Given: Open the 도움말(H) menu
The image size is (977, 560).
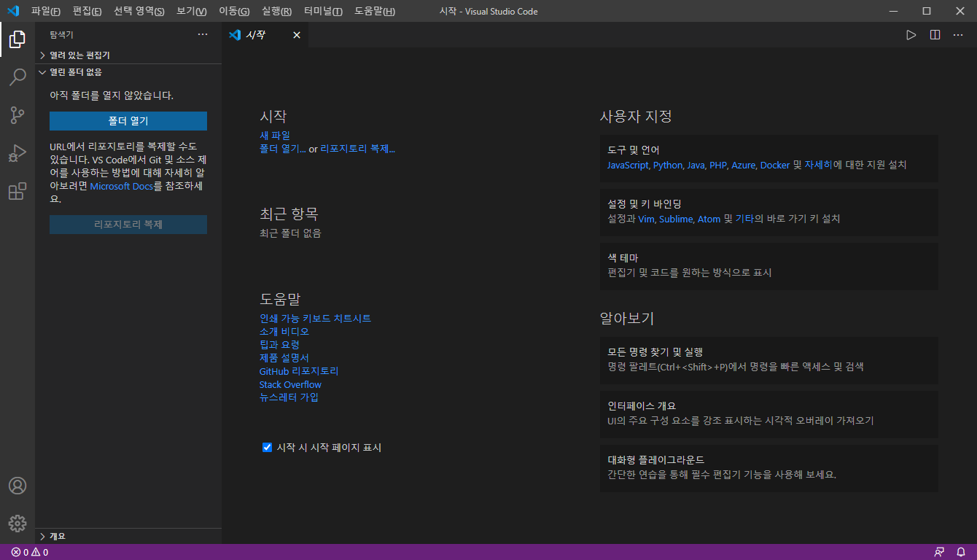Looking at the screenshot, I should click(375, 11).
